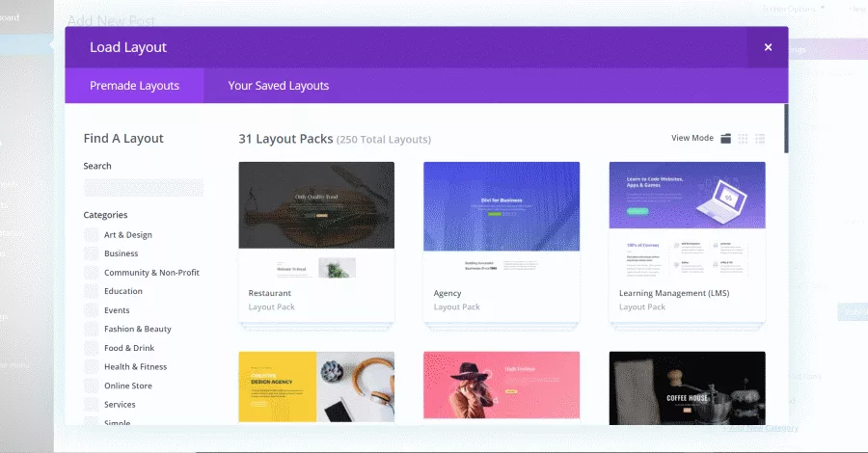The image size is (868, 453).
Task: Switch to list view mode icon
Action: 760,138
